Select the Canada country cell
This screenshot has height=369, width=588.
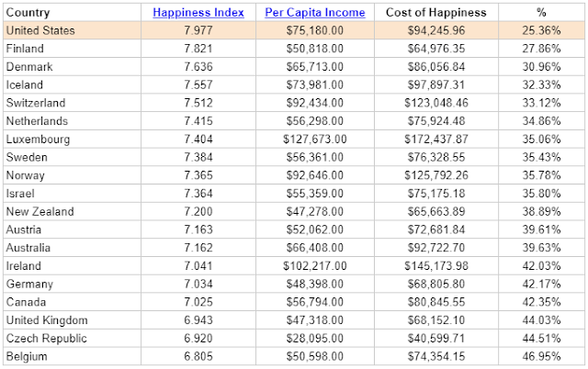pyautogui.click(x=72, y=302)
